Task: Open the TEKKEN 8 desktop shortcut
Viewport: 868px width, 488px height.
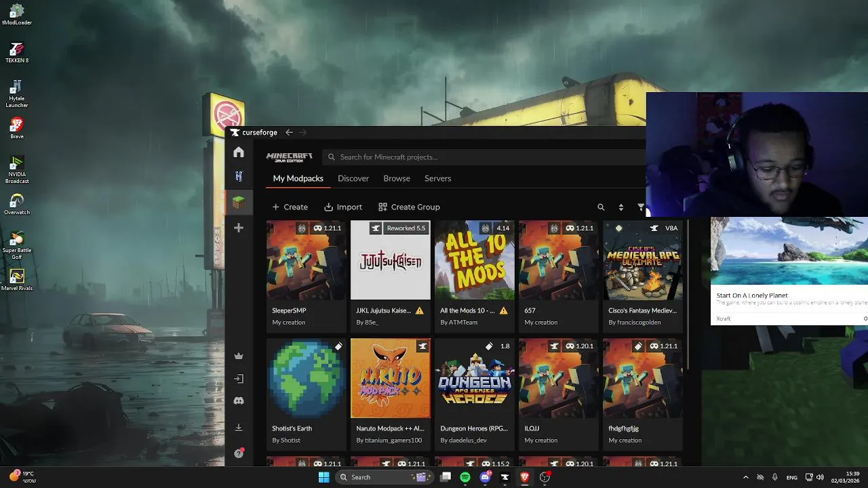Action: coord(17,53)
